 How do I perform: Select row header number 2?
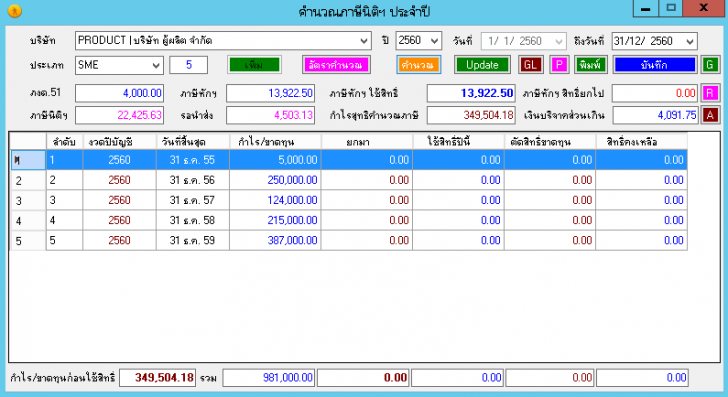(x=28, y=181)
